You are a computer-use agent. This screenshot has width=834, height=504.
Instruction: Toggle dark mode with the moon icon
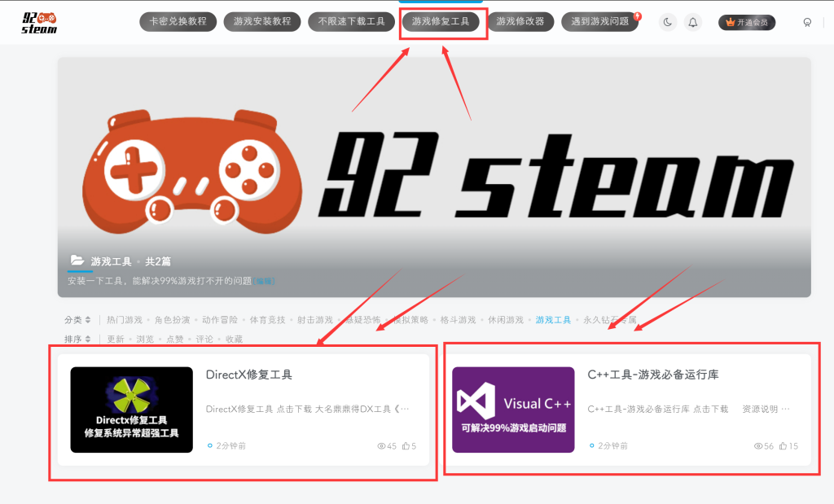(668, 22)
